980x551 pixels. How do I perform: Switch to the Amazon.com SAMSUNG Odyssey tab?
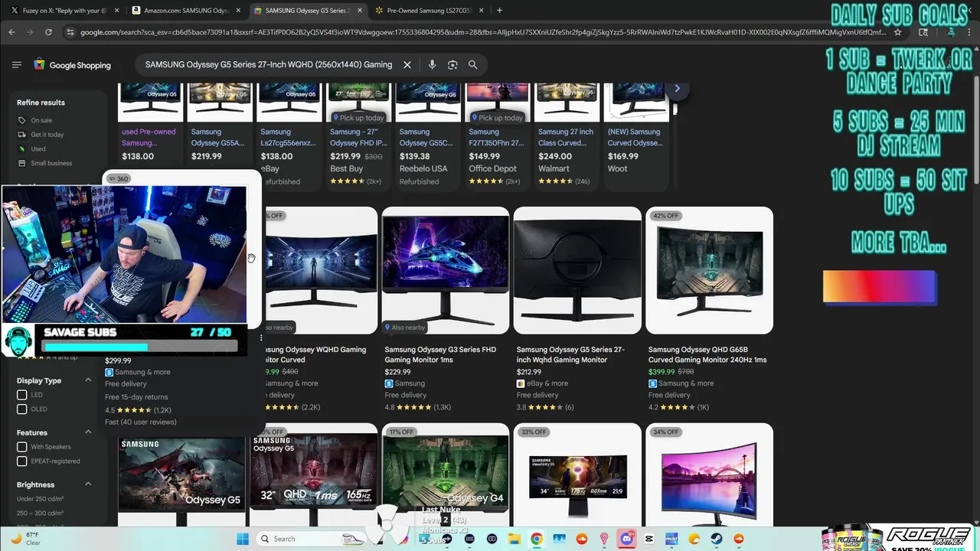click(187, 10)
